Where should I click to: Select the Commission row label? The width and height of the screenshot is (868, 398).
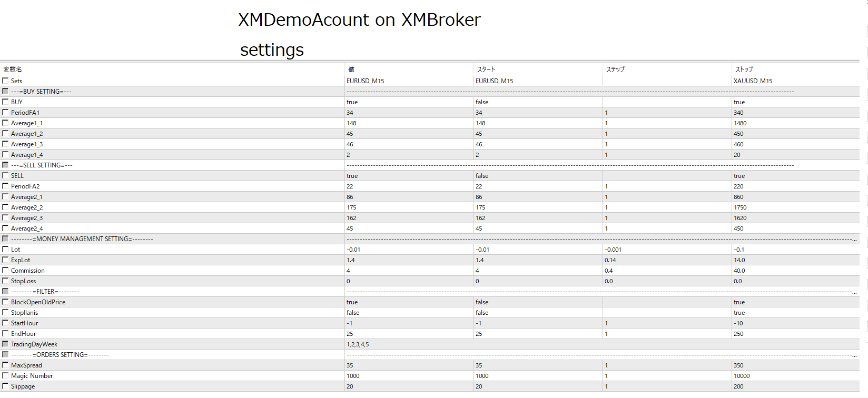(28, 271)
